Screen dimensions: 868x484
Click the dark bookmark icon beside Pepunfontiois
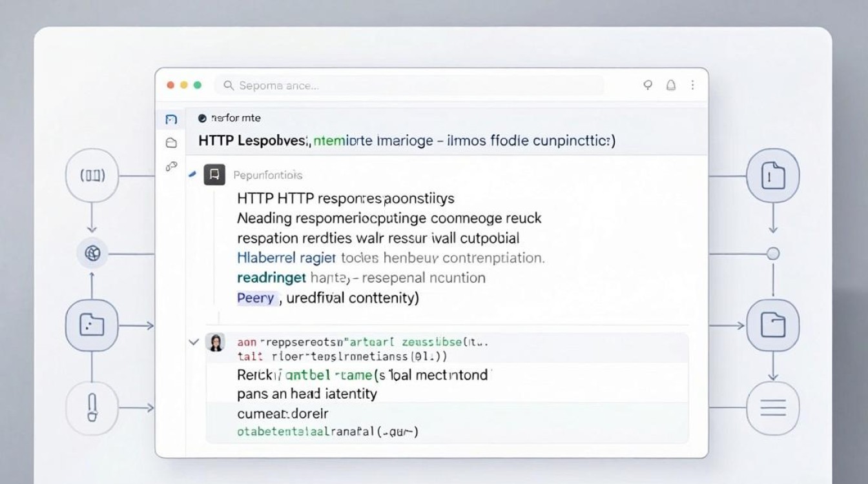pyautogui.click(x=214, y=175)
